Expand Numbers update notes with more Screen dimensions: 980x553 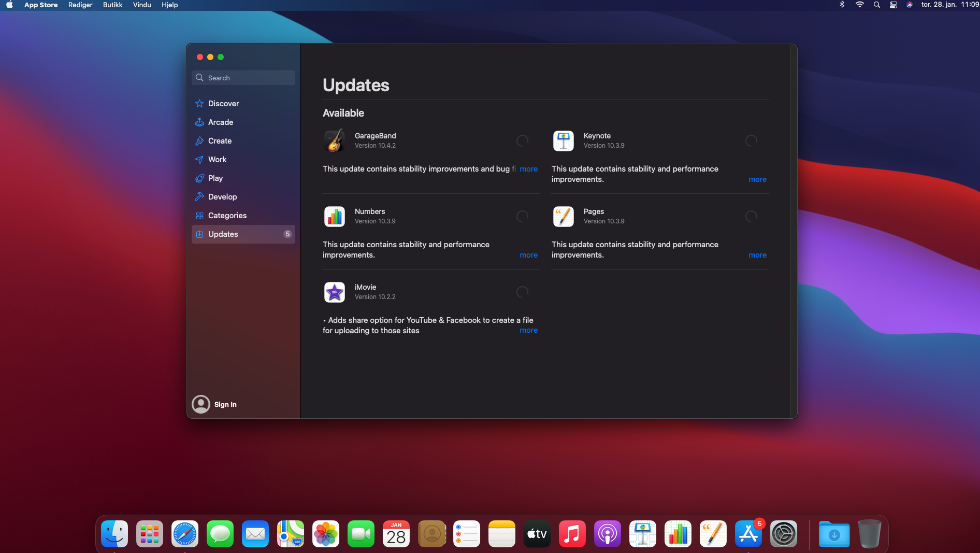coord(528,255)
